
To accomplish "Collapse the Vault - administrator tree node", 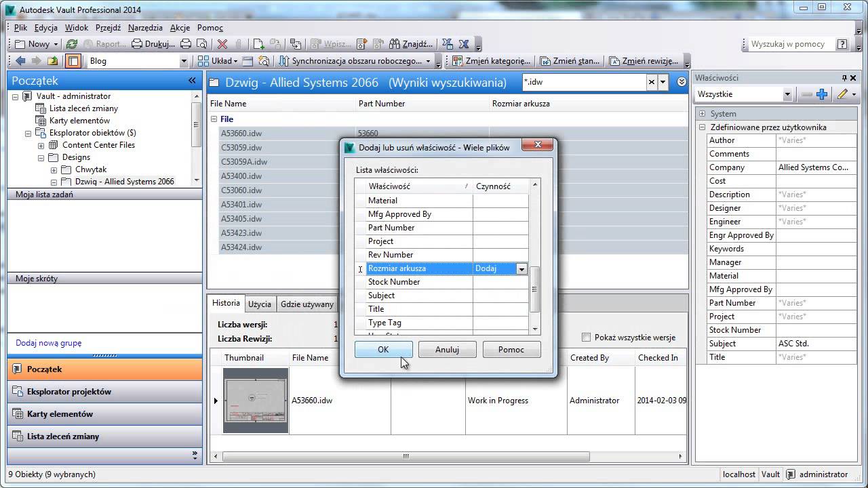I will pos(16,96).
